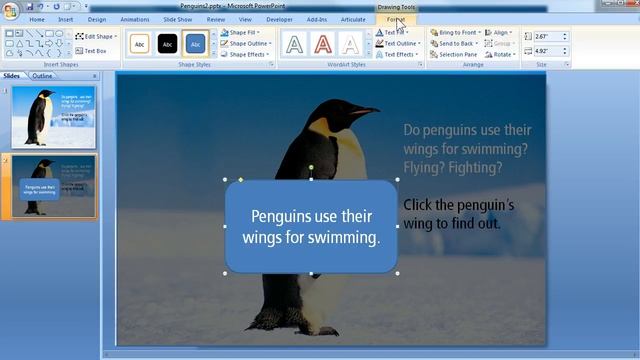Open the Articulate ribbon tab
The width and height of the screenshot is (640, 360).
353,20
